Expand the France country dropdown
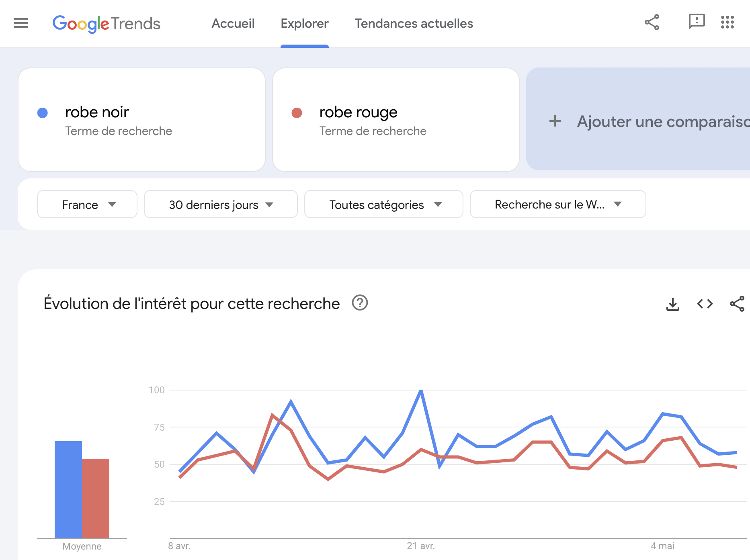Viewport: 750px width, 560px height. click(x=87, y=204)
